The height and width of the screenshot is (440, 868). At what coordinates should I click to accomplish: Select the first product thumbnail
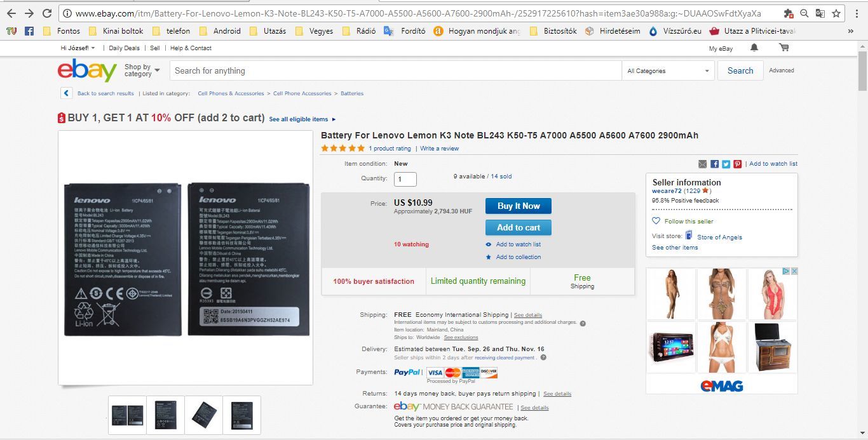pyautogui.click(x=127, y=415)
